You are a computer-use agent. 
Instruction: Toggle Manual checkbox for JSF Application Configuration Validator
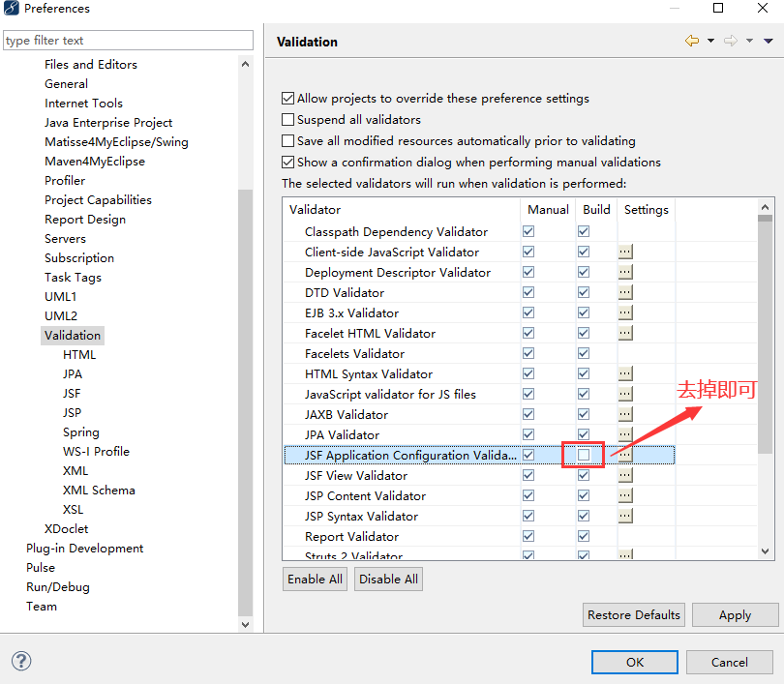[x=528, y=455]
